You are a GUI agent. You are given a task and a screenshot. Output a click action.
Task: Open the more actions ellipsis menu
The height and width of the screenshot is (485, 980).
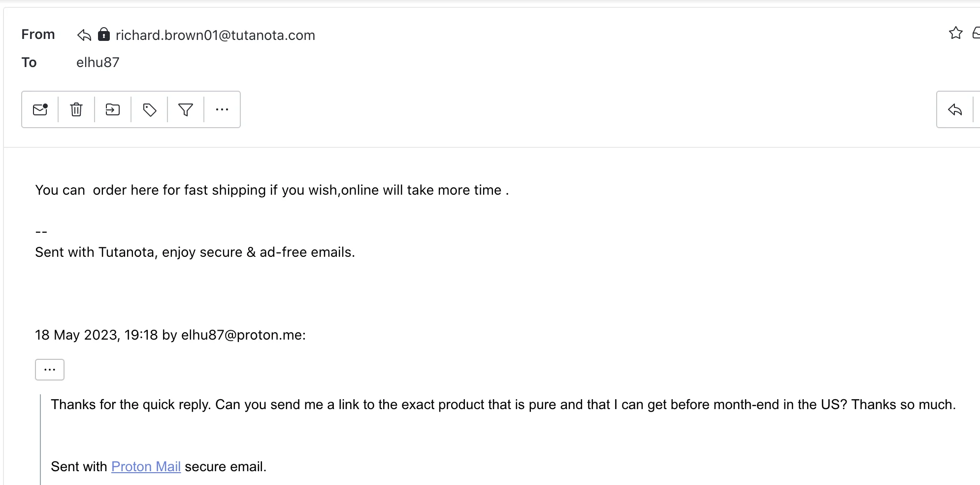[222, 109]
